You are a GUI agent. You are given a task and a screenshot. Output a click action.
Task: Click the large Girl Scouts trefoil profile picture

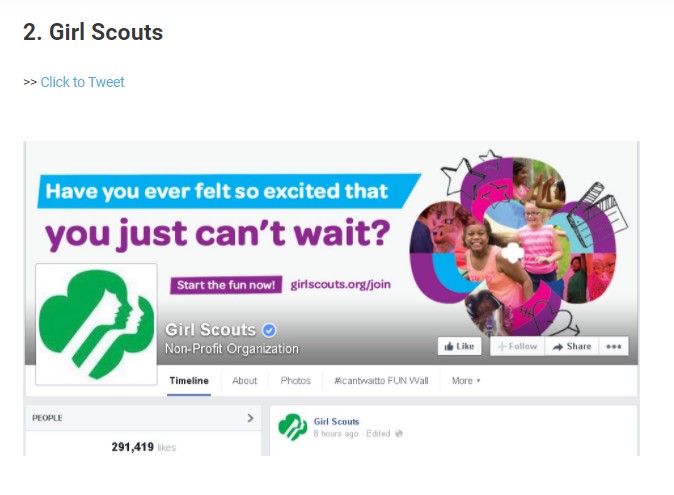coord(96,324)
